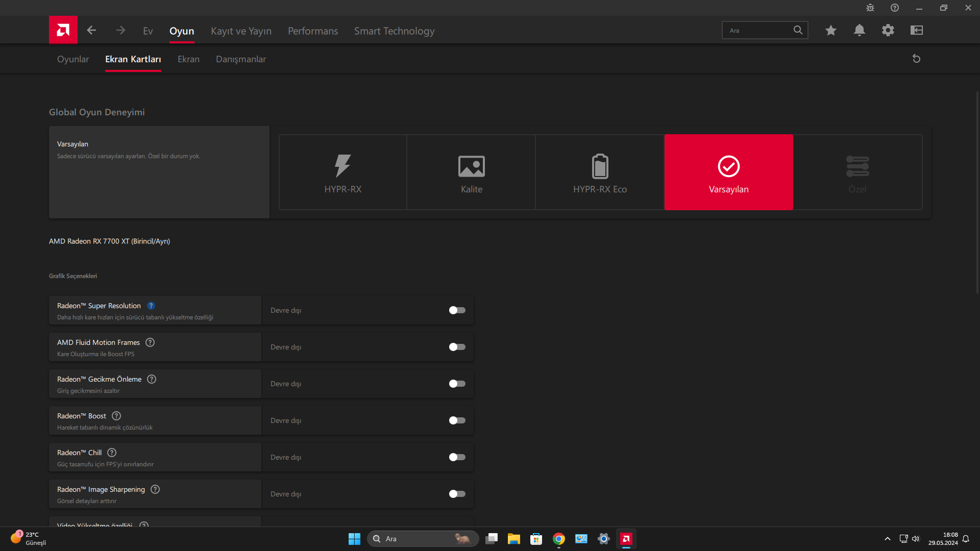
Task: Open Microsoft Store from taskbar
Action: click(x=536, y=539)
